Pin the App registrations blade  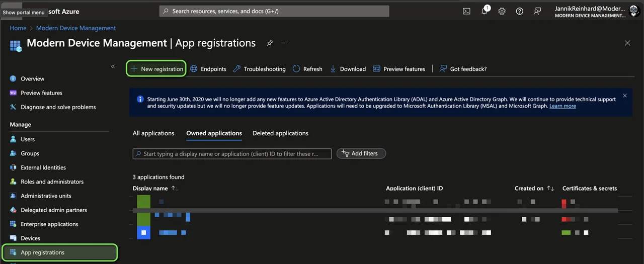(270, 43)
